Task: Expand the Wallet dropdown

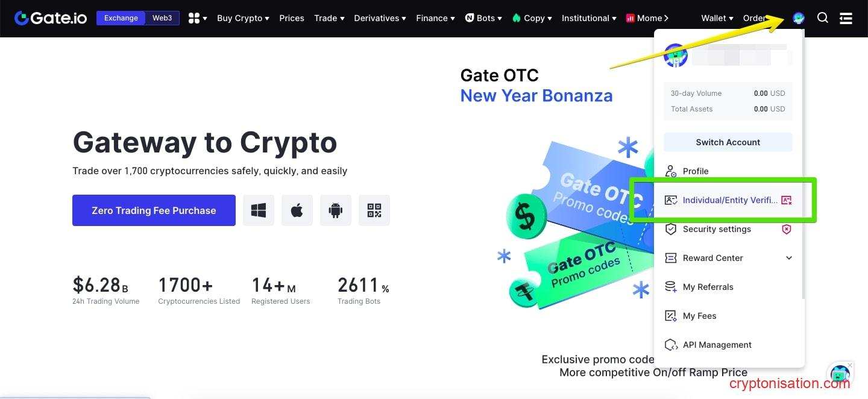Action: point(717,18)
